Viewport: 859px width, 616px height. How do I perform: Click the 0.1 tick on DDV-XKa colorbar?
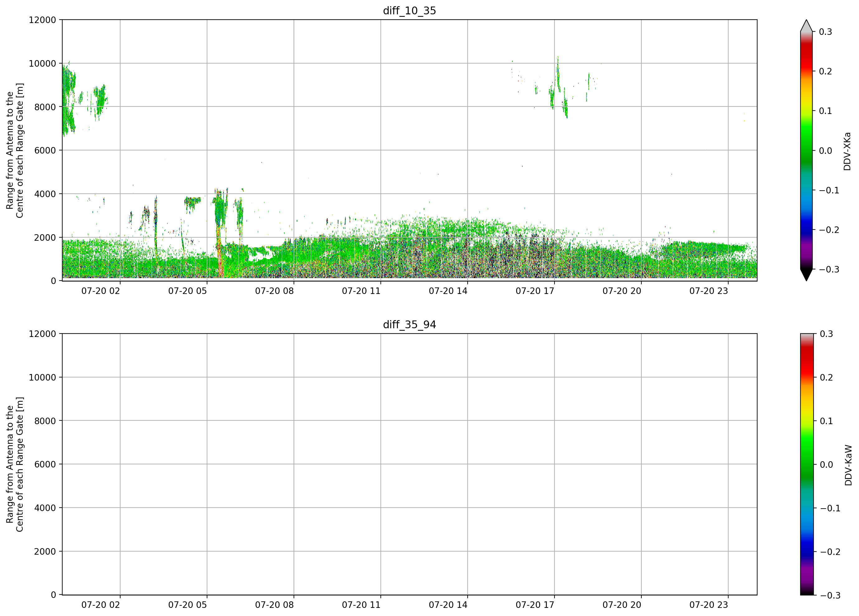tap(825, 111)
